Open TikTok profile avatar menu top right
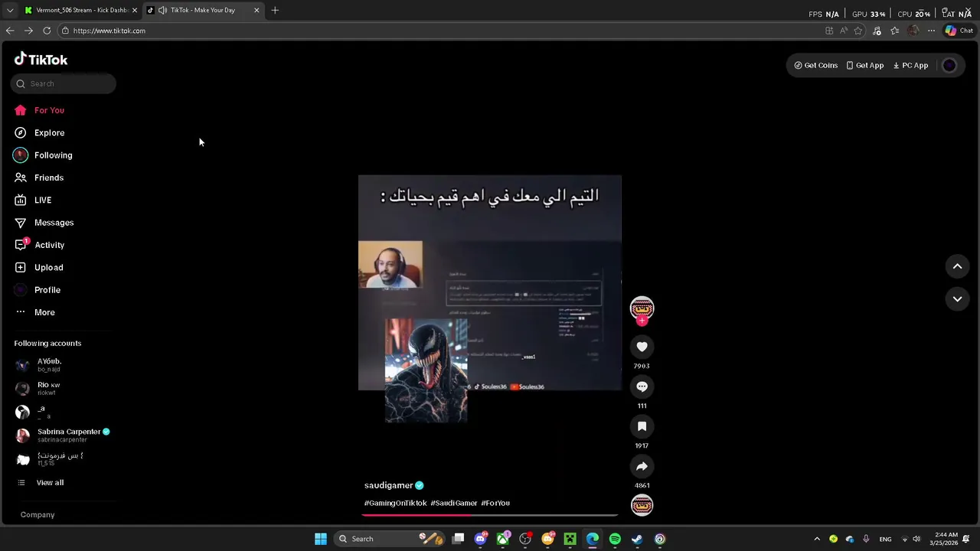This screenshot has width=980, height=551. click(x=949, y=66)
